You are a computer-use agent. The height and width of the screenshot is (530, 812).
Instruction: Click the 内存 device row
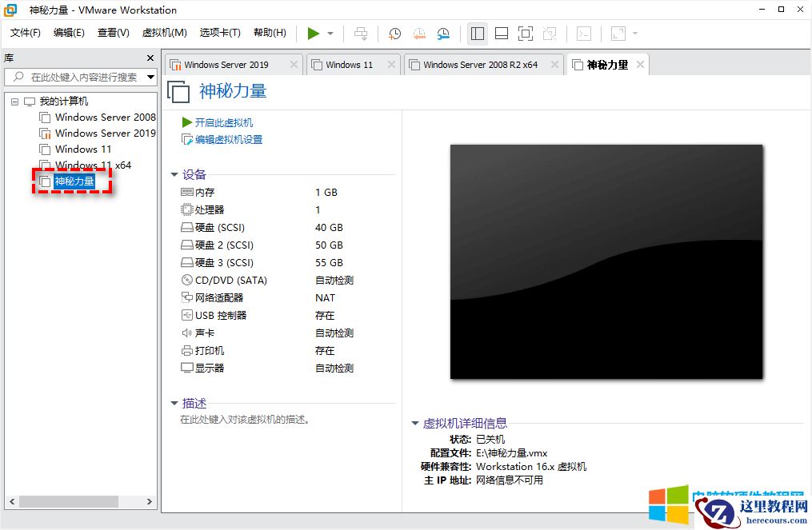(x=259, y=193)
